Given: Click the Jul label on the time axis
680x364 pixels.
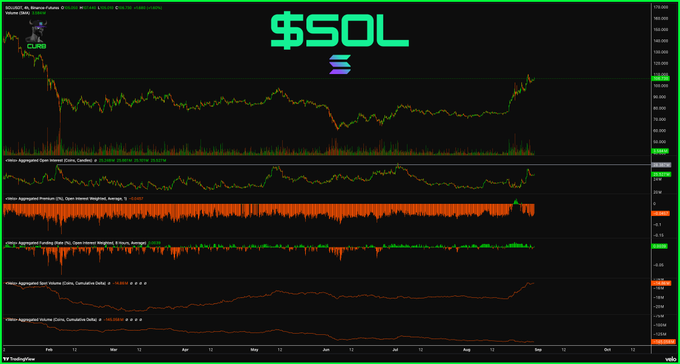Looking at the screenshot, I should 395,349.
